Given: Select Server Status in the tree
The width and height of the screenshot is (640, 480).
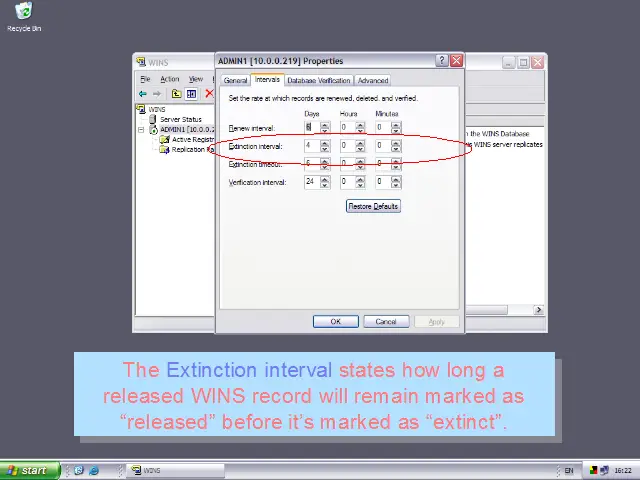Looking at the screenshot, I should coord(180,119).
